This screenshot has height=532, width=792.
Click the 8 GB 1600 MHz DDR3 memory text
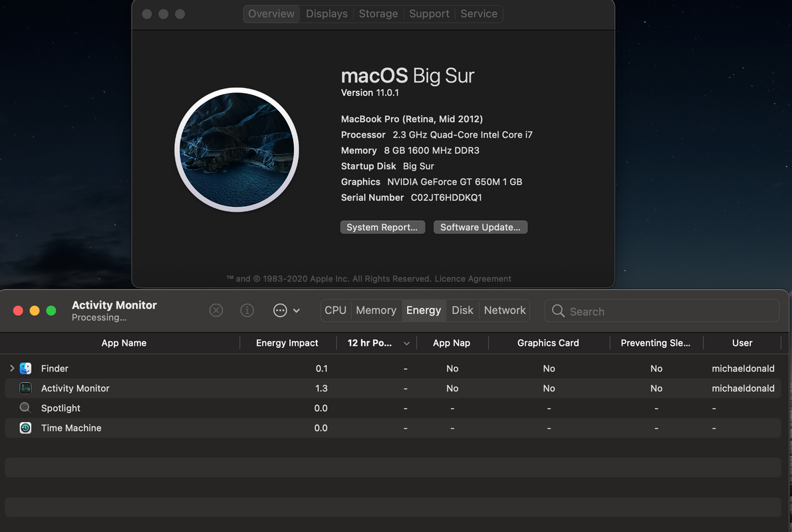coord(432,150)
